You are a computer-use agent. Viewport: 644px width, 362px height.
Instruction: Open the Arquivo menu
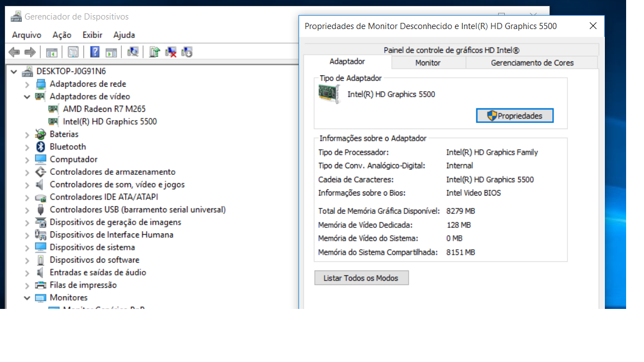coord(27,35)
